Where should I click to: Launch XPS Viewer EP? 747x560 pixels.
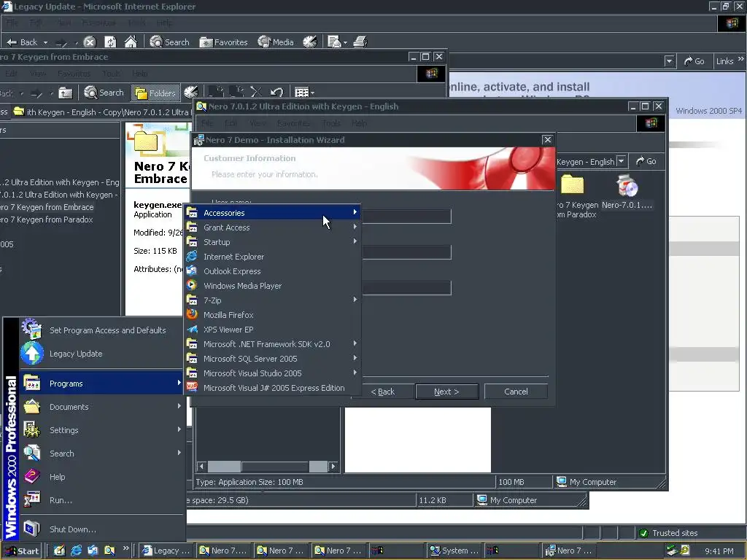272,330
